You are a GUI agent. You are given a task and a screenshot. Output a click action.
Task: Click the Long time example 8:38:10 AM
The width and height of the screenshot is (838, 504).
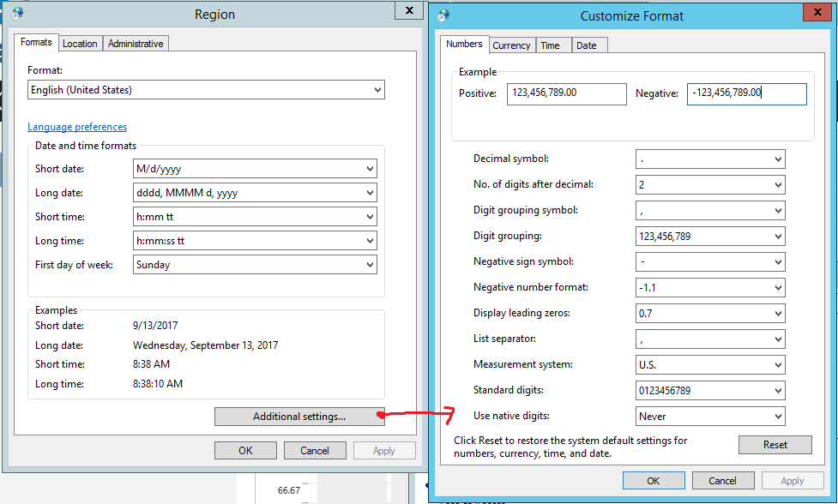tap(158, 384)
